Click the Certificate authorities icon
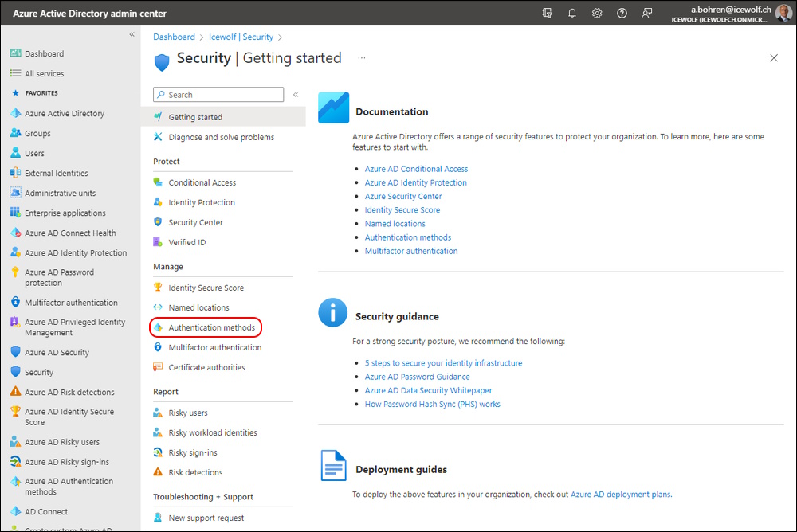This screenshot has height=532, width=797. point(158,367)
